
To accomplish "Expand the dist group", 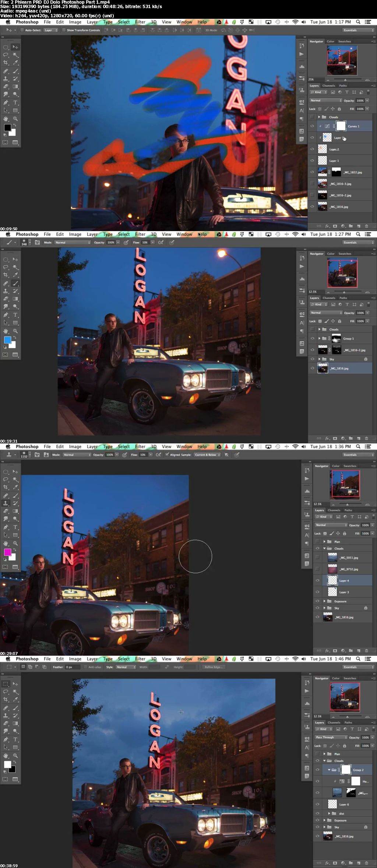I will tap(329, 813).
